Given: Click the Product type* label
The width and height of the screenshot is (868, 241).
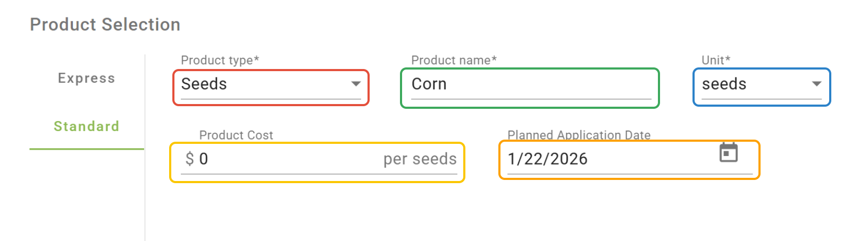Looking at the screenshot, I should tap(220, 60).
